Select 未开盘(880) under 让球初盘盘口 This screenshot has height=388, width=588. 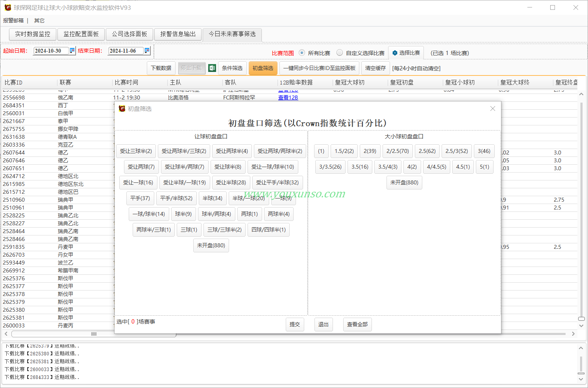[211, 245]
